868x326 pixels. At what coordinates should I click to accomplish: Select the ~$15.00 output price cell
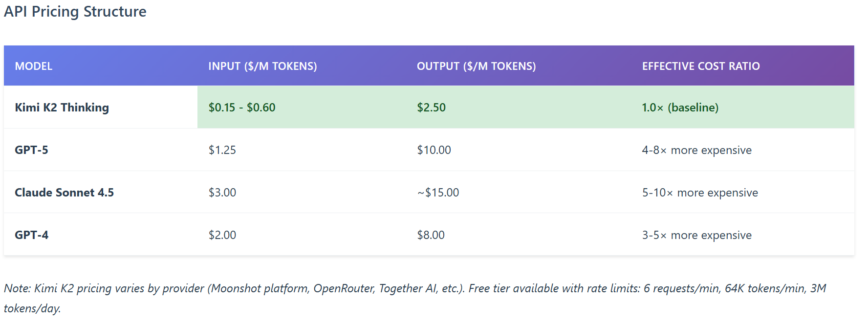click(438, 193)
